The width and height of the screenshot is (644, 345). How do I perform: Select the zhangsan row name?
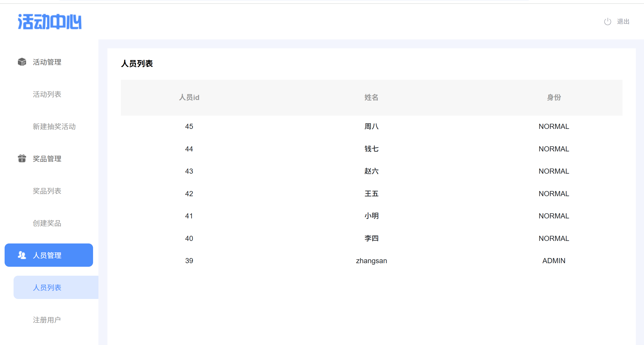pos(371,261)
